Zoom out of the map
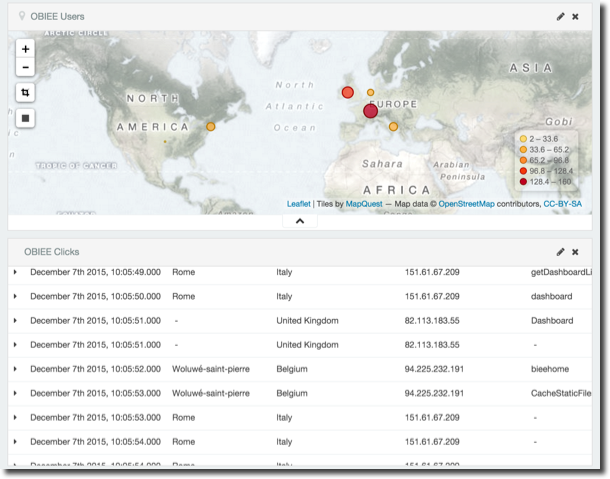610x479 pixels. pyautogui.click(x=26, y=67)
